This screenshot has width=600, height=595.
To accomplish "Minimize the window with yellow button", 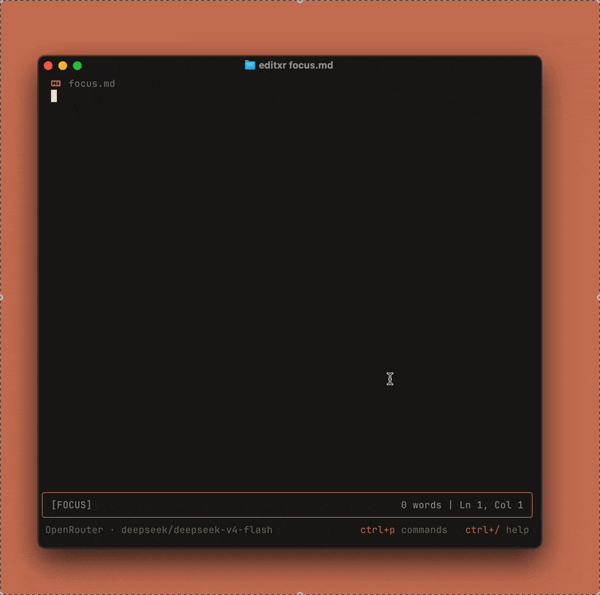I will tap(63, 66).
